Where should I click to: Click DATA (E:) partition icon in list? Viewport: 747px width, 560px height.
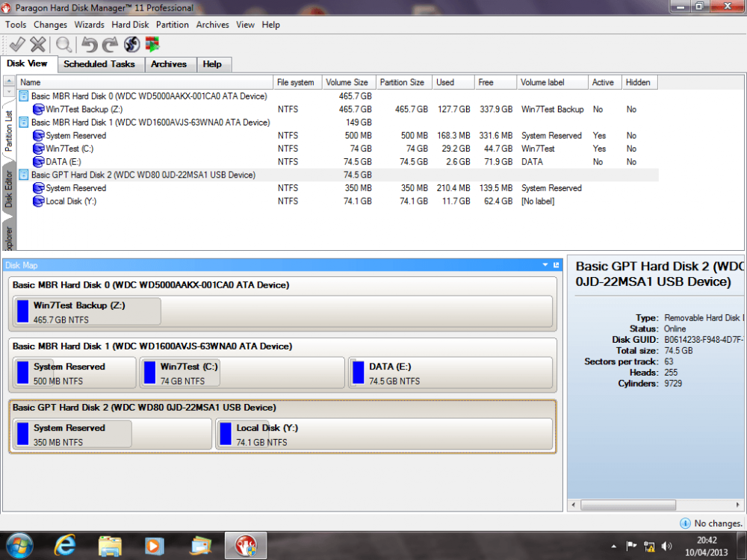point(38,162)
